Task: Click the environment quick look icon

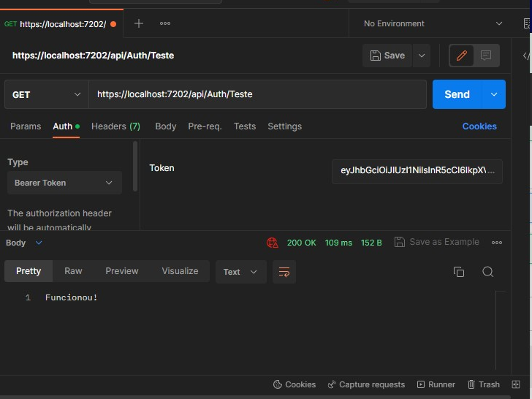Action: [527, 23]
